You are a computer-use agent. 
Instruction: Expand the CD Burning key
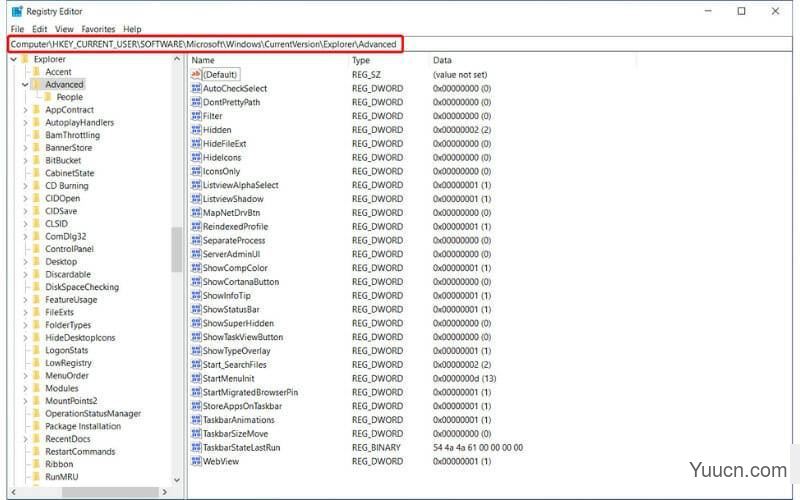[x=25, y=186]
